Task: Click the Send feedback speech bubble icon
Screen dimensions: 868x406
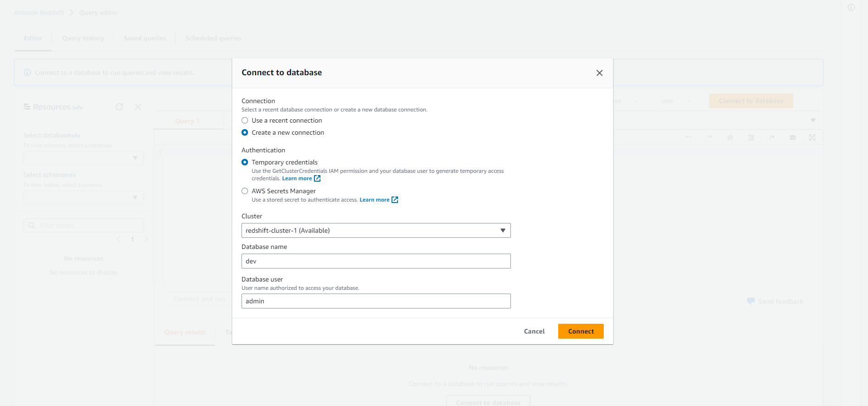Action: click(x=751, y=301)
